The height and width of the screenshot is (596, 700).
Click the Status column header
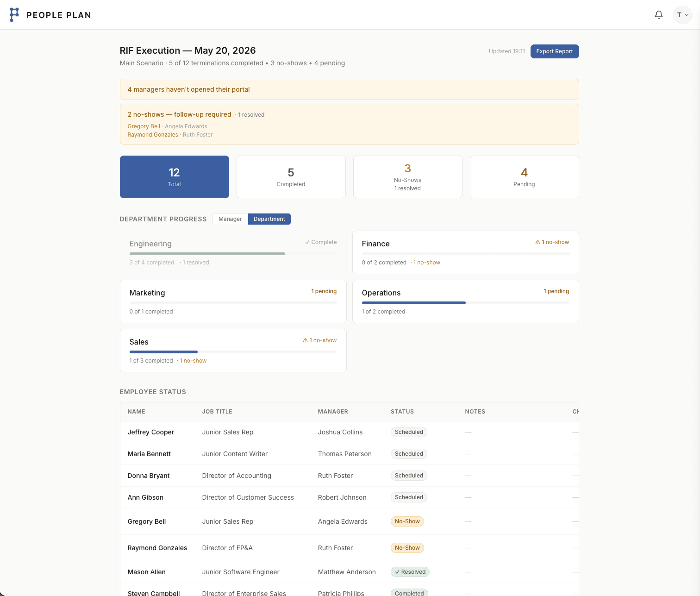tap(402, 412)
